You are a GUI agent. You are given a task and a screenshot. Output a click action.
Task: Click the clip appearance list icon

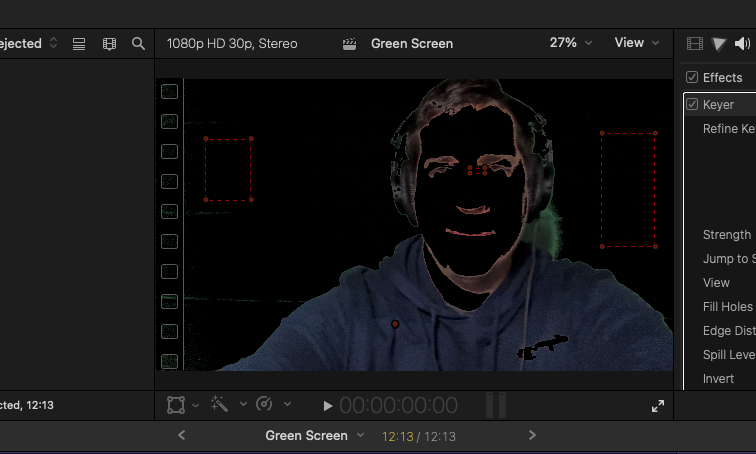[x=79, y=43]
